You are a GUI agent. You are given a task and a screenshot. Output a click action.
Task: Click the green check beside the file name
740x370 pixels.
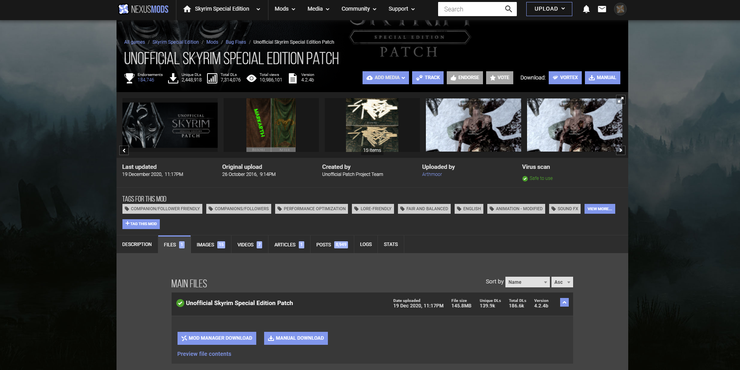click(x=180, y=303)
